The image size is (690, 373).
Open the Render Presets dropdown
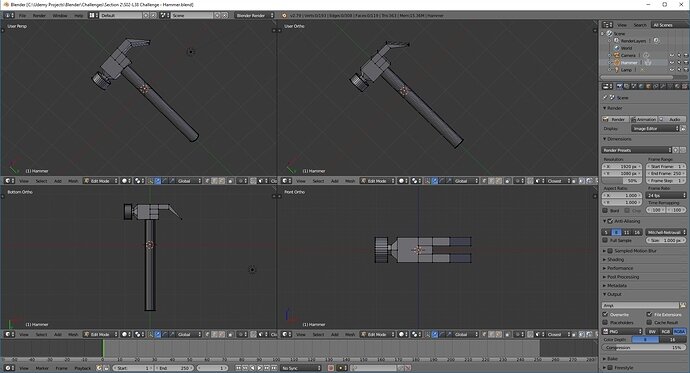[x=637, y=150]
